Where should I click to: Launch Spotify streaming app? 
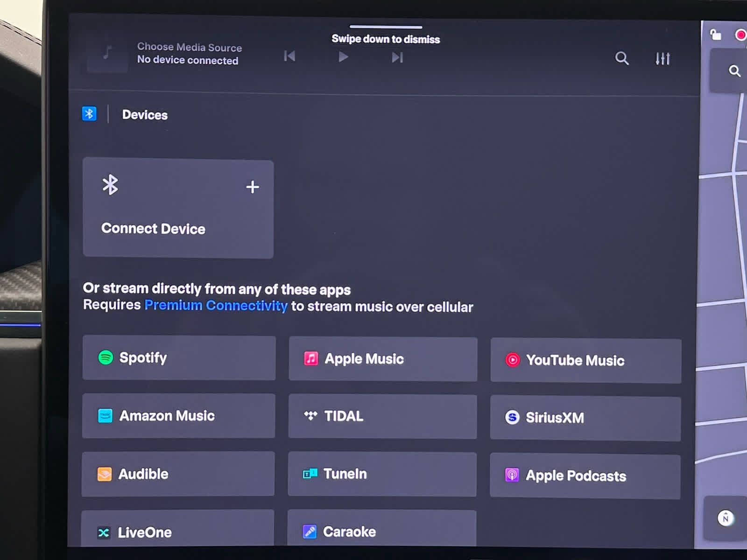179,358
